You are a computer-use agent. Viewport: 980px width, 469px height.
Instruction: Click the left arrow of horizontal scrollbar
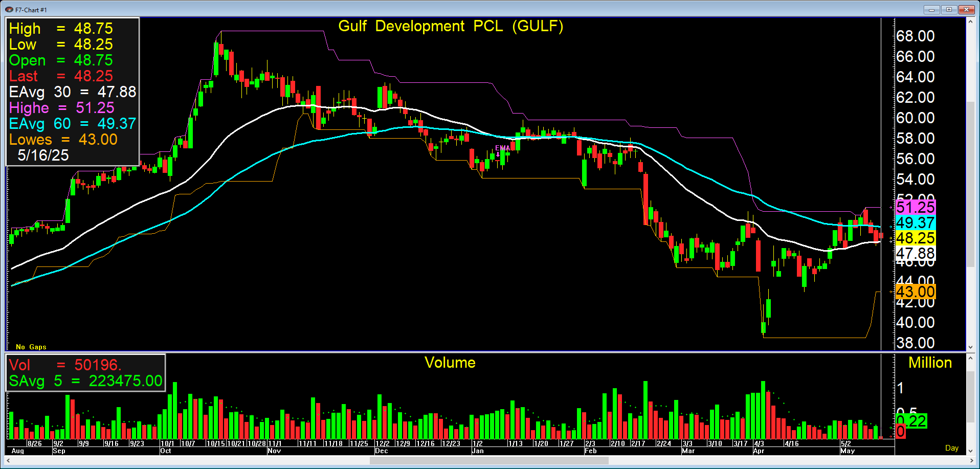pyautogui.click(x=8, y=461)
